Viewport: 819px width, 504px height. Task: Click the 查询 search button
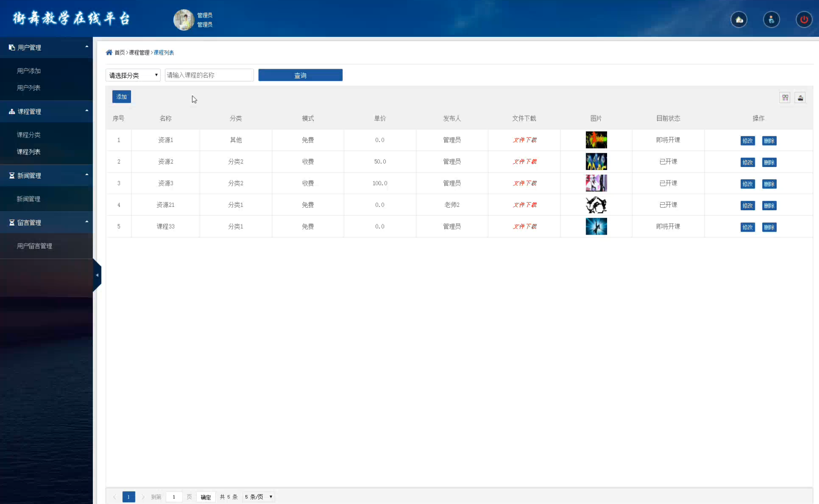tap(300, 75)
